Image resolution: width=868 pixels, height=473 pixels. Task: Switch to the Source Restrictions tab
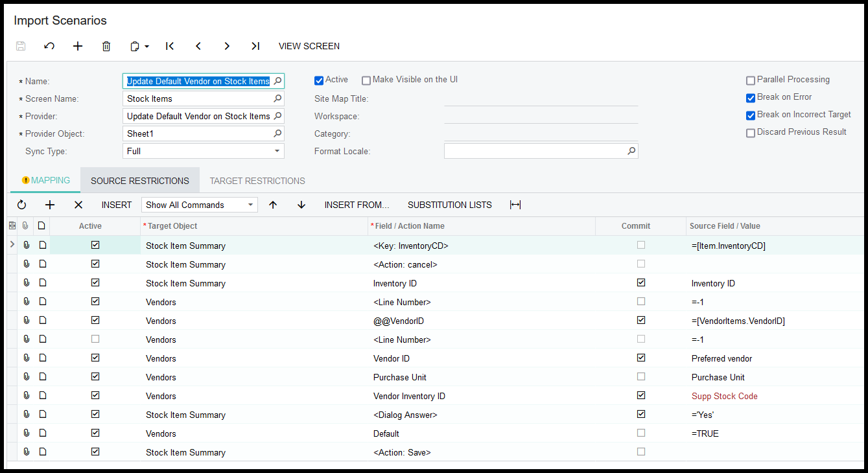pos(140,181)
